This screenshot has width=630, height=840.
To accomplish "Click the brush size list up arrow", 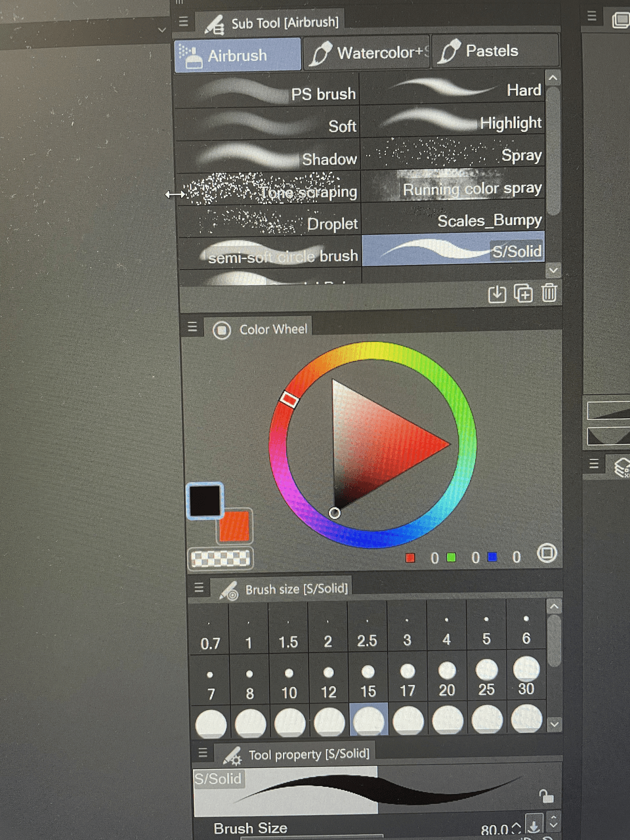I will [x=554, y=606].
